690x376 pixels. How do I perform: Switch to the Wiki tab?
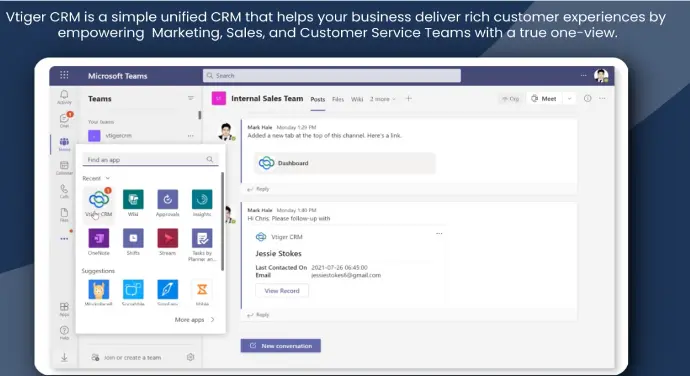(x=357, y=100)
